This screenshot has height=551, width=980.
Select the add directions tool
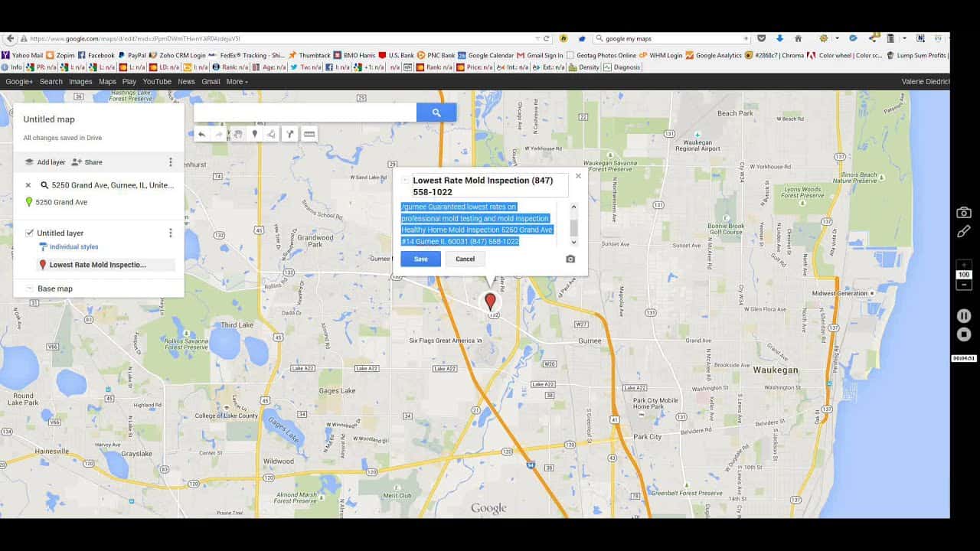pyautogui.click(x=291, y=134)
